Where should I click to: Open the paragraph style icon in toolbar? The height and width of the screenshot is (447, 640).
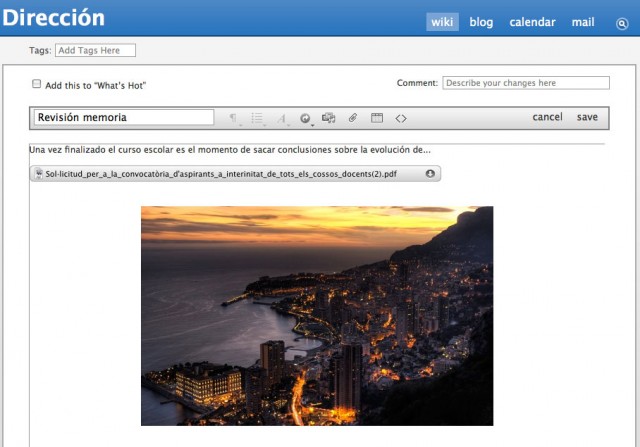[x=233, y=118]
